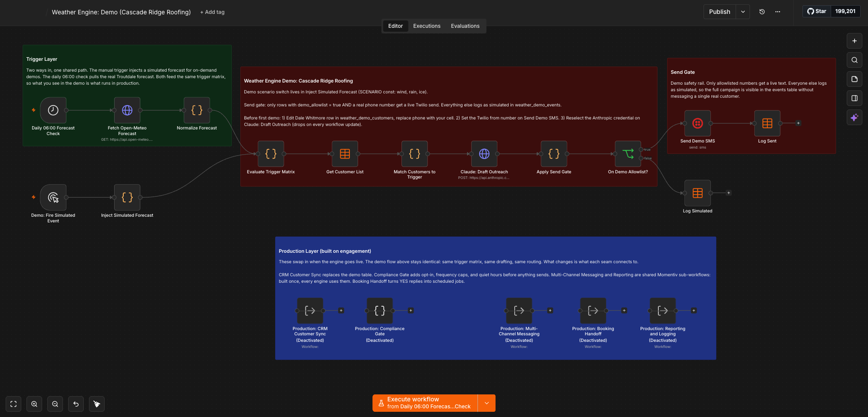The image size is (868, 417).
Task: Add a sticky note from the sidebar
Action: click(855, 79)
